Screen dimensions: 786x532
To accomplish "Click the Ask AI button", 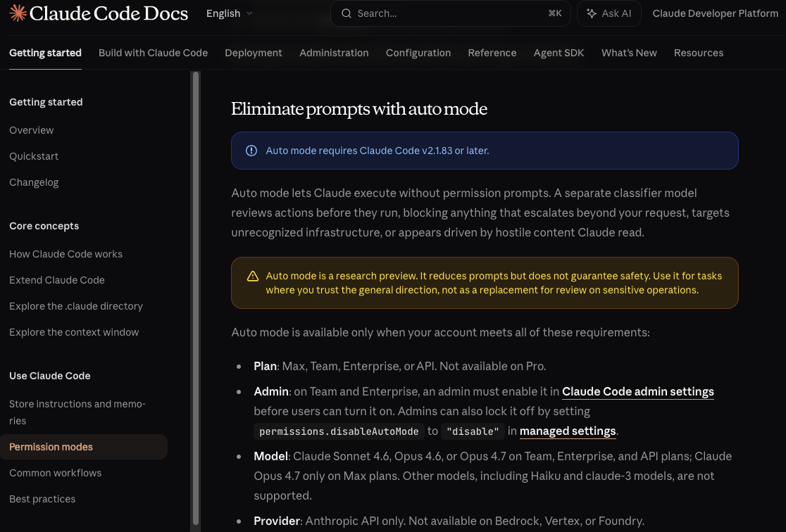I will click(609, 13).
